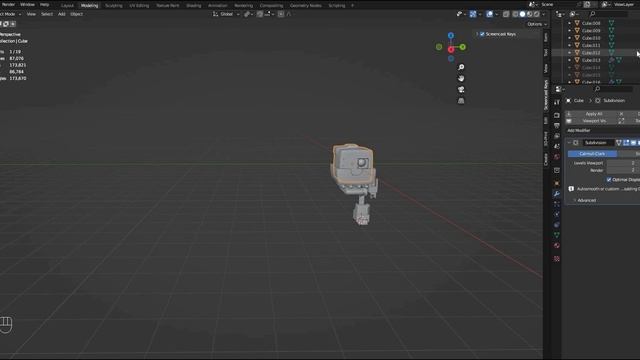Open the viewport Options dropdown
Screen dimensions: 640x360
536,24
